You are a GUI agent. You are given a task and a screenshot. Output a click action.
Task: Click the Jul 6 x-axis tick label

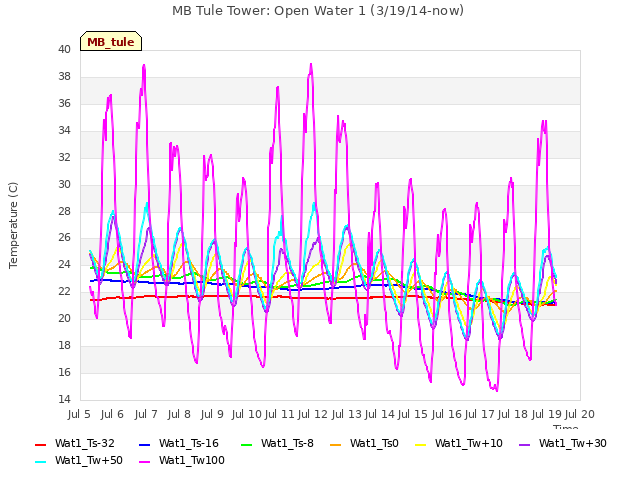click(x=112, y=415)
